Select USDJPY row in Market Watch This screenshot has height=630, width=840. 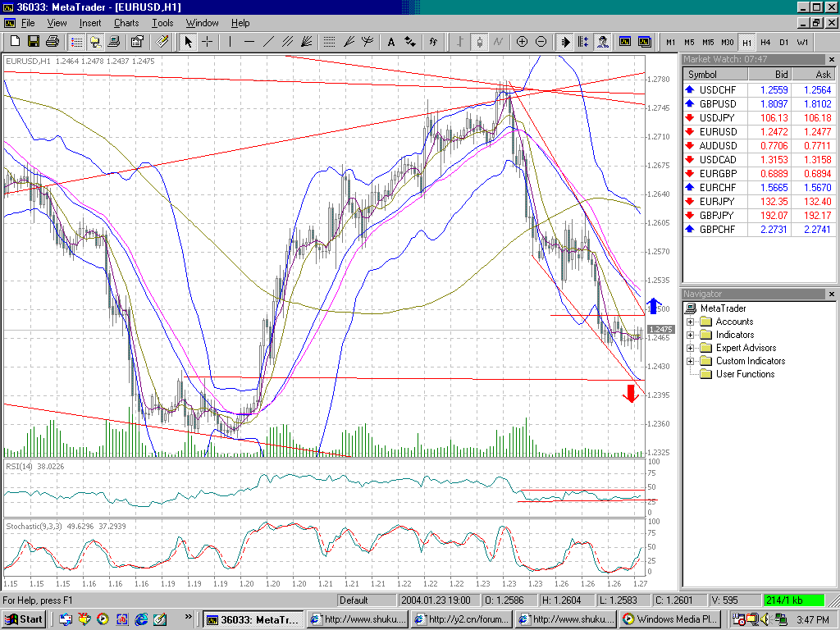[x=759, y=118]
